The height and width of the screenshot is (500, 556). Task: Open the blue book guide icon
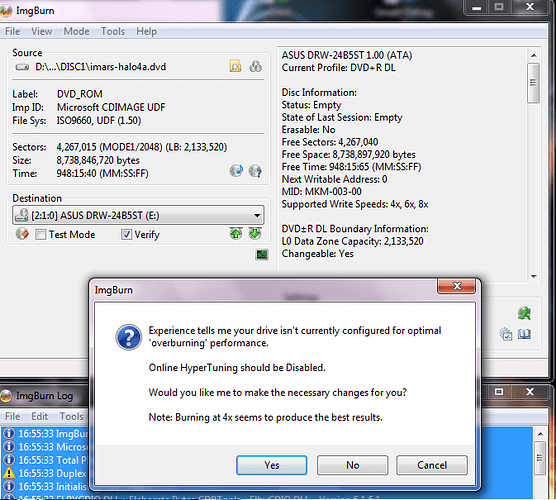pyautogui.click(x=524, y=334)
